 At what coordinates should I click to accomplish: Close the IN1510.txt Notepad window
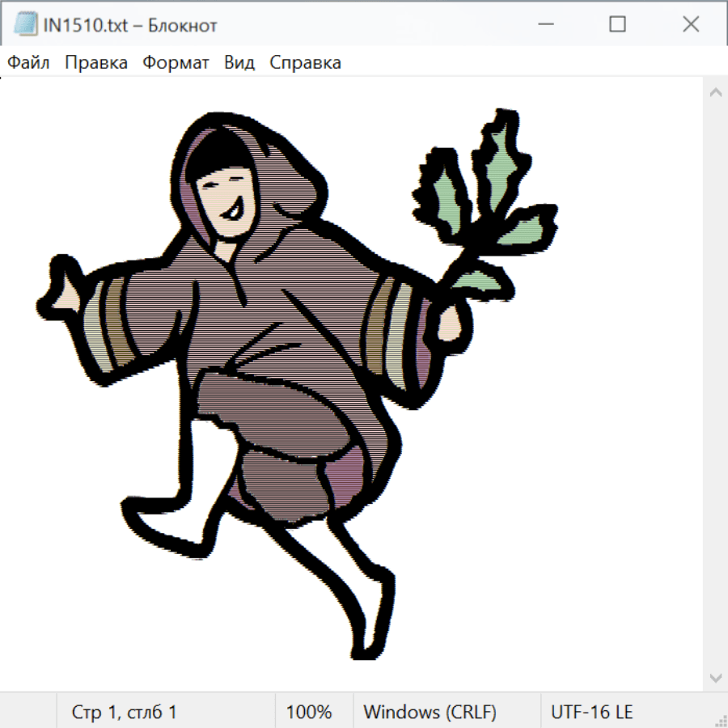(x=690, y=24)
